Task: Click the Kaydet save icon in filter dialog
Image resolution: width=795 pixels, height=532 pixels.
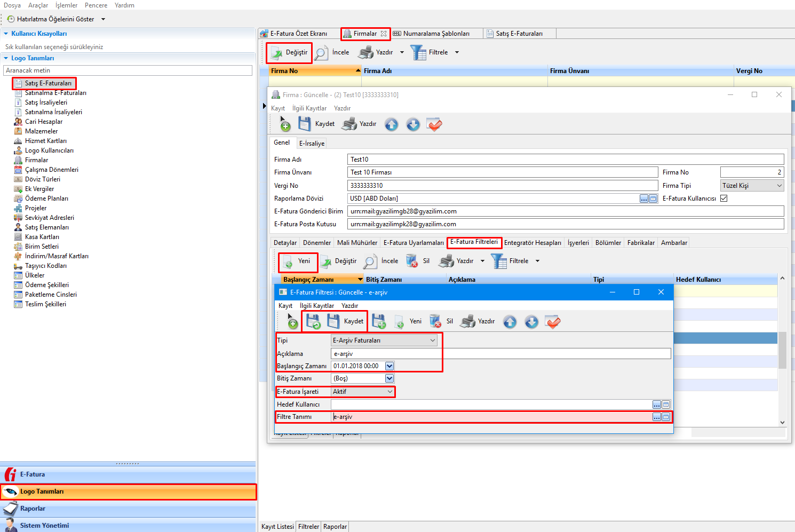Action: point(333,321)
